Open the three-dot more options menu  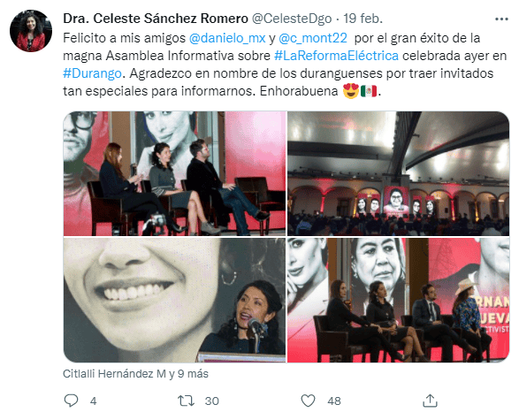501,19
